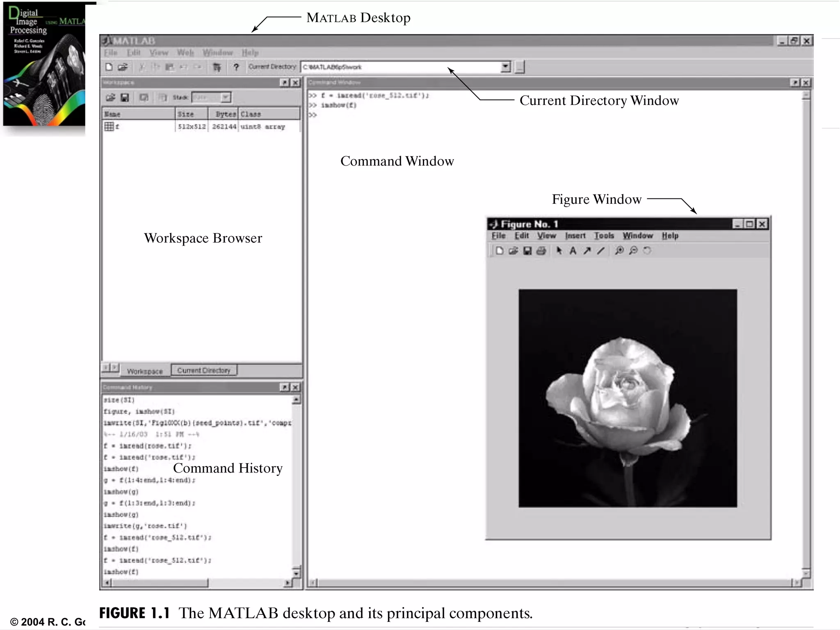Click Command History scroll up arrow

click(296, 399)
